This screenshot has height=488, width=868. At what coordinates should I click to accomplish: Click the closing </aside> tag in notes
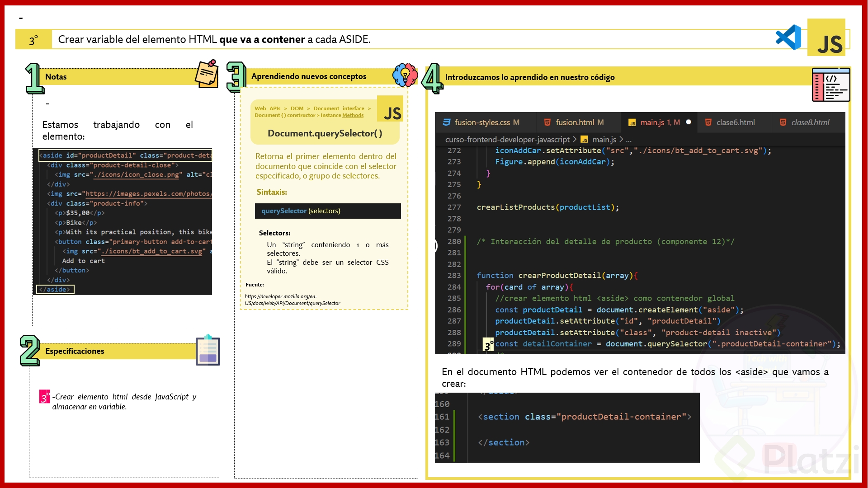(x=55, y=289)
